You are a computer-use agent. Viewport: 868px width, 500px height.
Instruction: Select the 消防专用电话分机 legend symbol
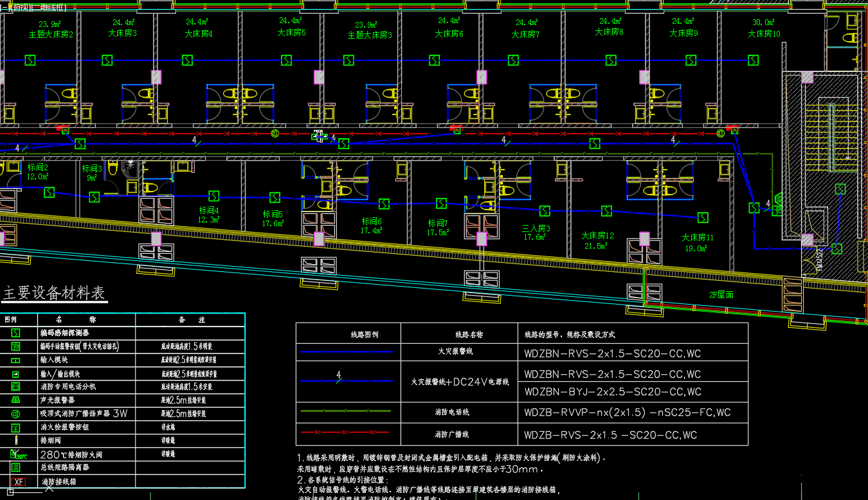click(15, 387)
